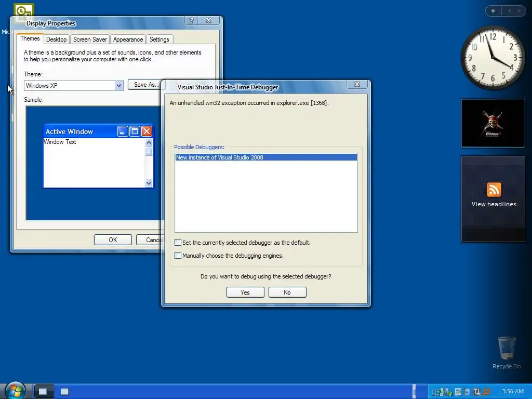Click the clock gadget
Viewport: 532px width, 399px height.
(493, 58)
